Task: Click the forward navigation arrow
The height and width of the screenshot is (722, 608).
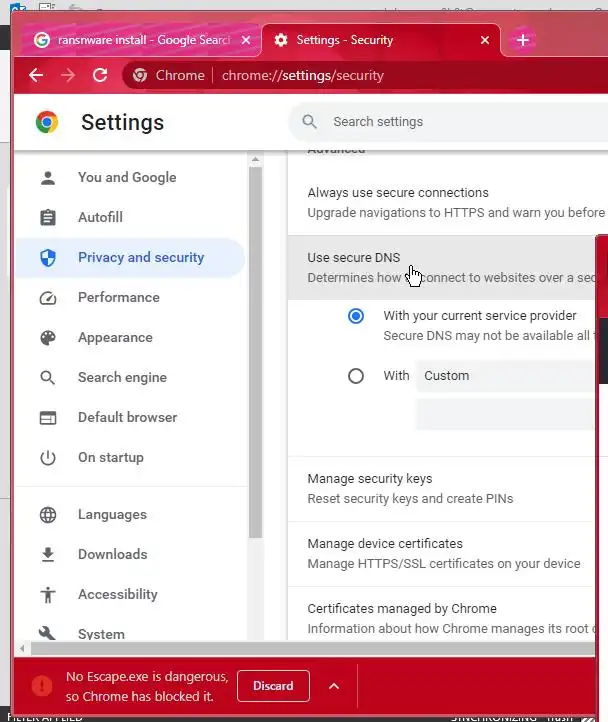Action: (x=68, y=75)
